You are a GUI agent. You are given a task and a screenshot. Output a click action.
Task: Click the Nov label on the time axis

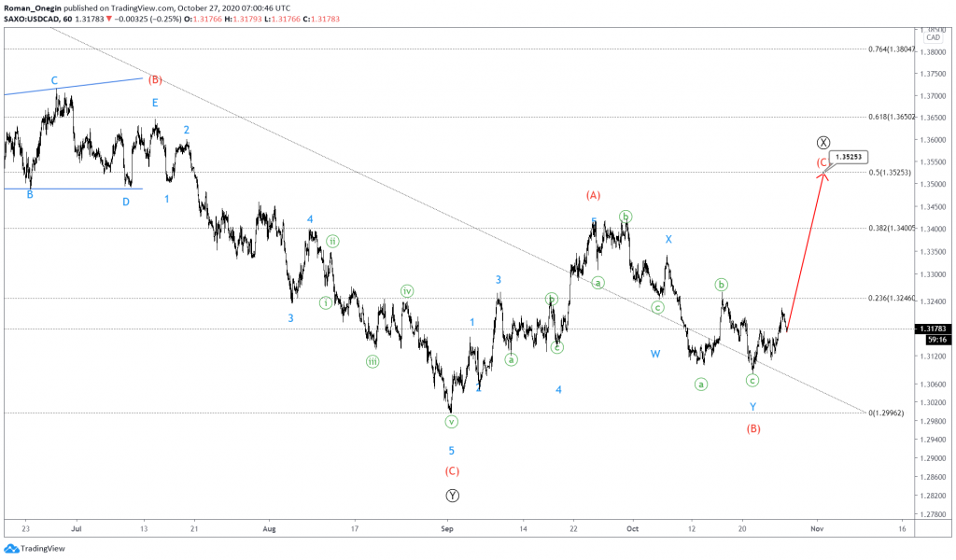pos(816,528)
